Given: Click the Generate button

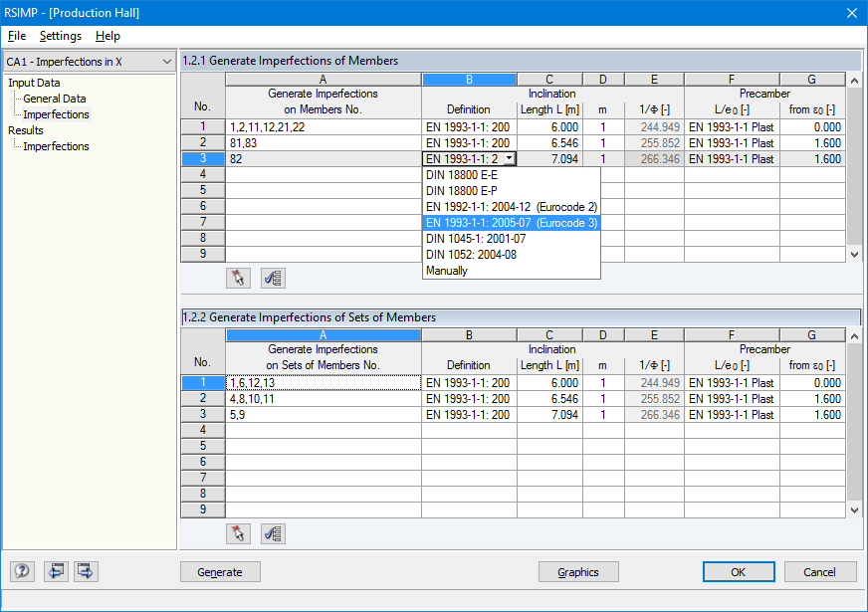Looking at the screenshot, I should (x=220, y=571).
